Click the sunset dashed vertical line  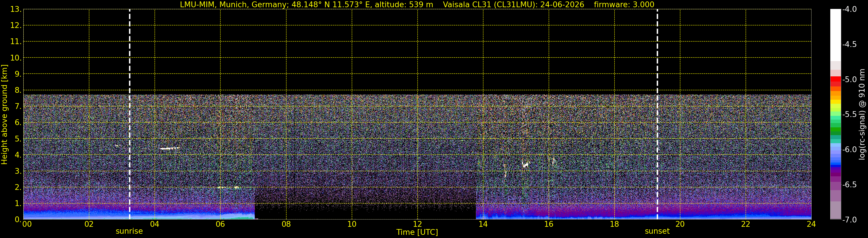click(657, 114)
